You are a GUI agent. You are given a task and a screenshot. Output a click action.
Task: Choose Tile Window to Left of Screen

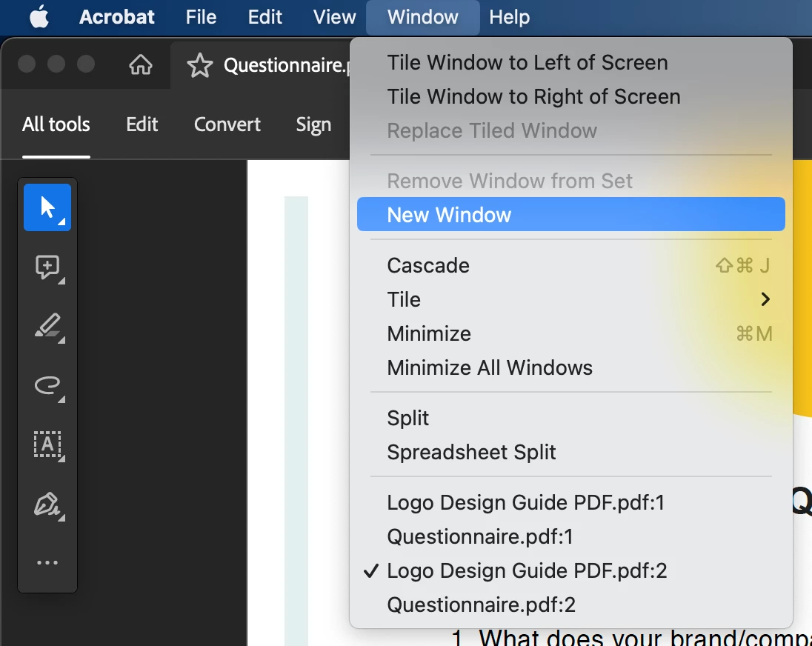tap(571, 63)
